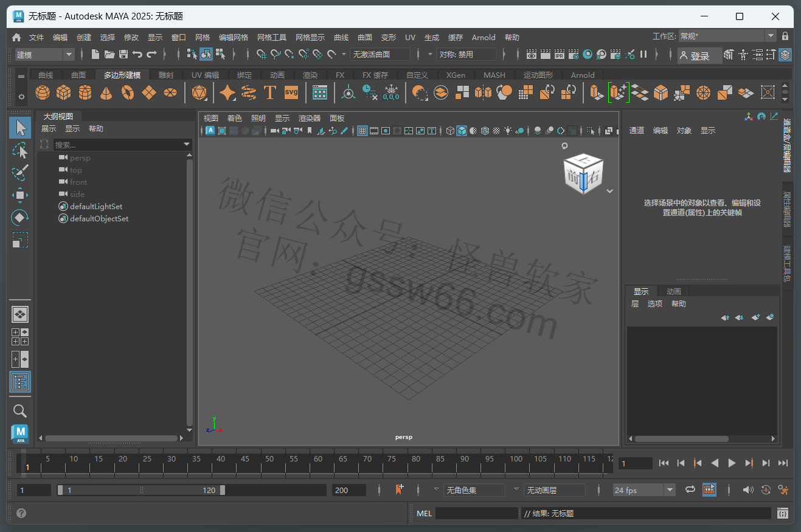Click the Platonic solid shelf icon

point(199,92)
